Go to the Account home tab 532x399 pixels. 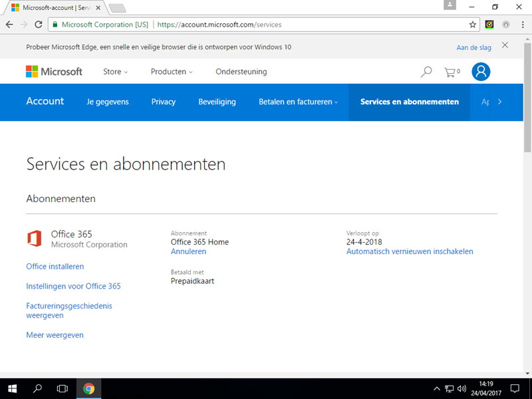(x=45, y=101)
